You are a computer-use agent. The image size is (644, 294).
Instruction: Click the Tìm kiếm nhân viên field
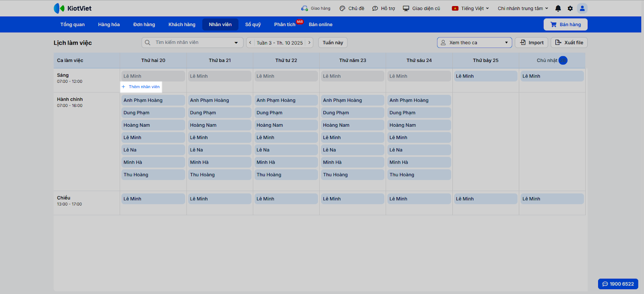[x=192, y=43]
